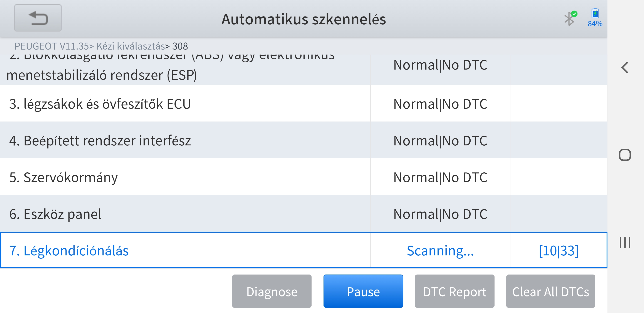This screenshot has height=313, width=644.
Task: Check the Bluetooth connection status icon
Action: coord(570,18)
